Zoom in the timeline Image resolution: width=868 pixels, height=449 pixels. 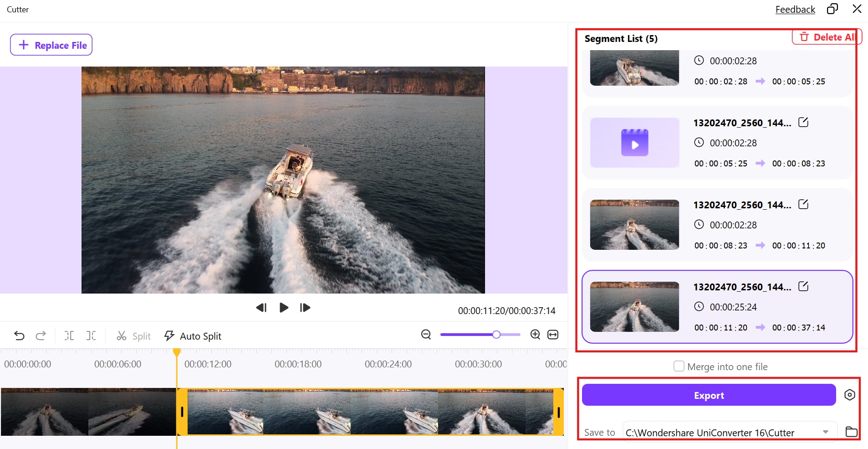tap(536, 335)
